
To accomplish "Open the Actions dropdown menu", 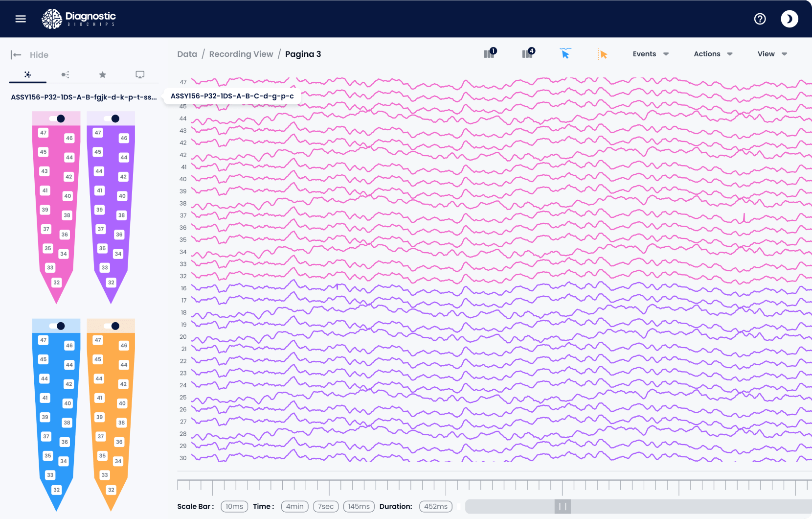I will [x=713, y=54].
